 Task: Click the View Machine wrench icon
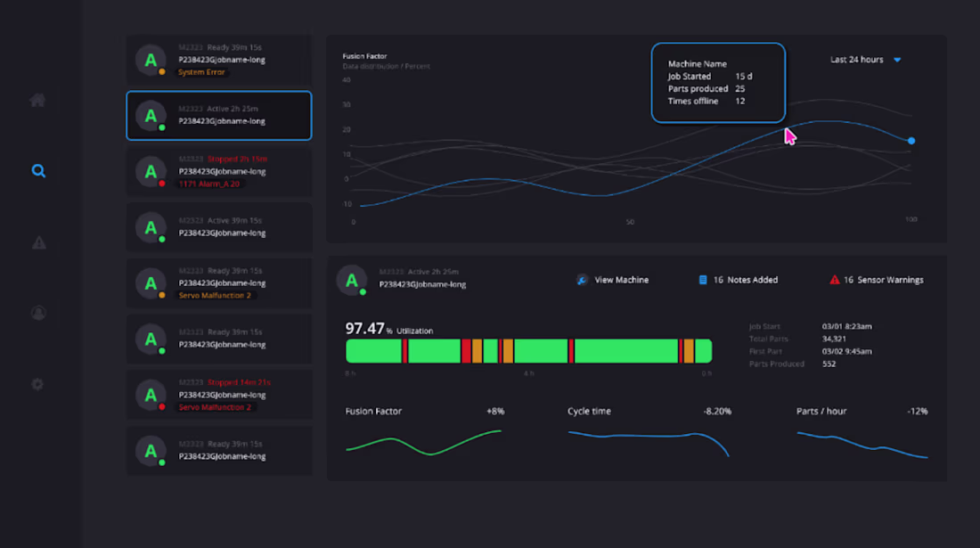(x=584, y=279)
